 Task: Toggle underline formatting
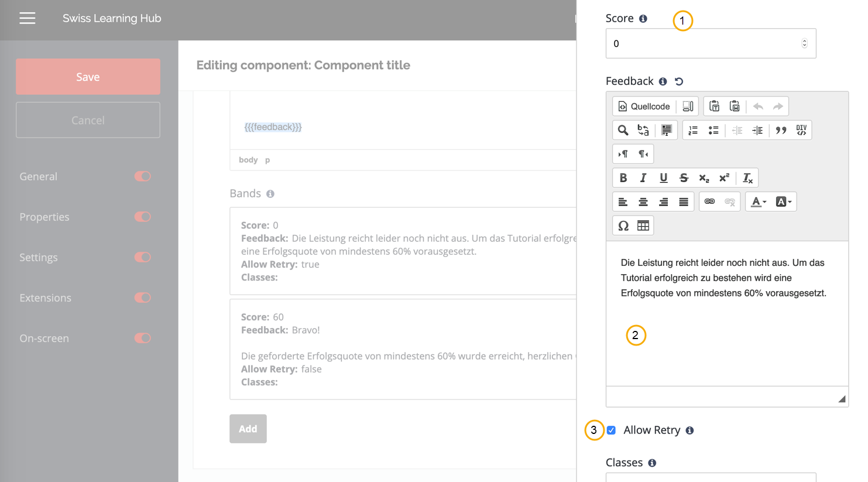pos(663,178)
